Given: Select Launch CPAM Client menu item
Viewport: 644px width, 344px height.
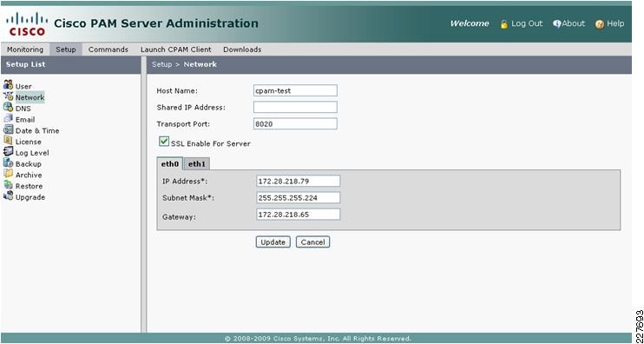Looking at the screenshot, I should coord(176,50).
